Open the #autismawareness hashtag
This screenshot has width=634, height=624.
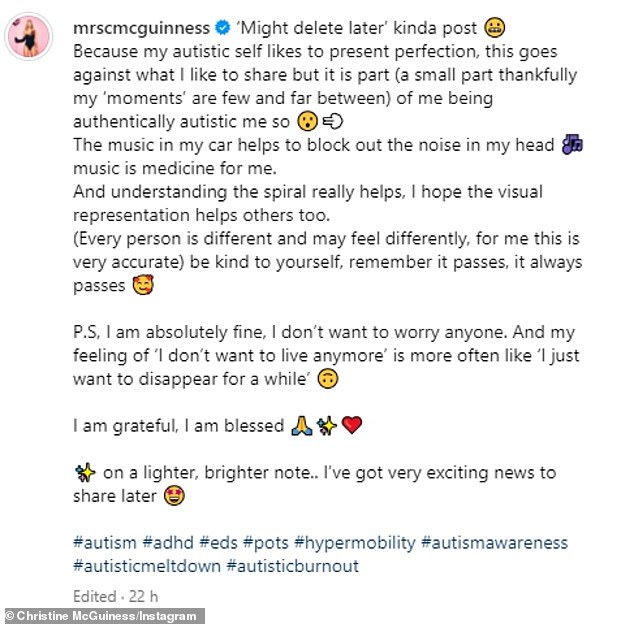pyautogui.click(x=495, y=543)
